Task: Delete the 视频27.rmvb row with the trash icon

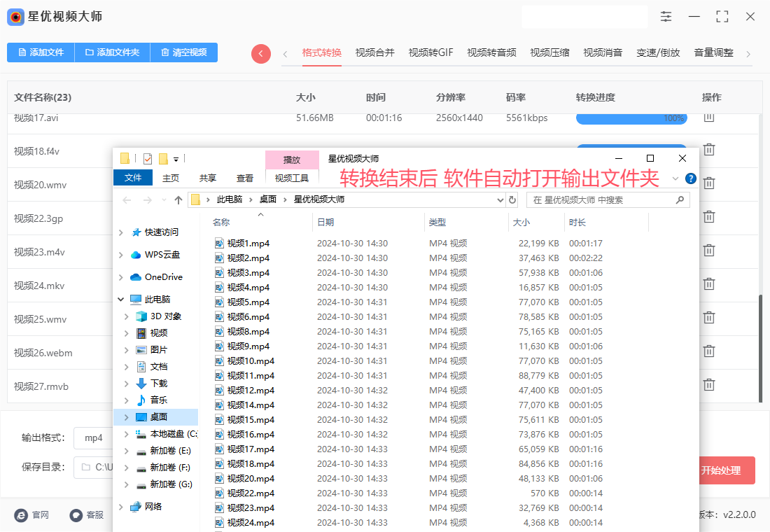Action: [x=708, y=384]
